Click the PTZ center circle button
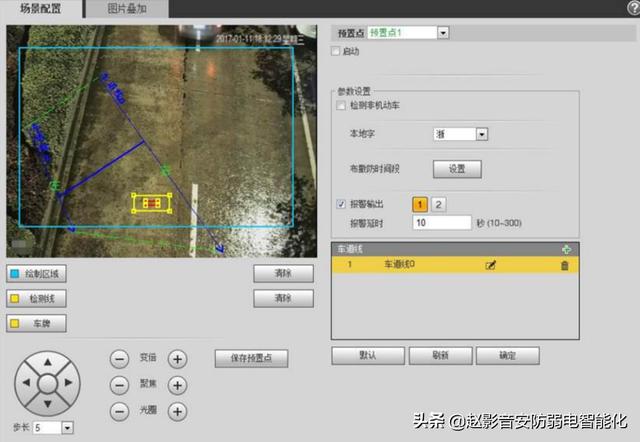Screen dimensions: 640x442 (47, 384)
